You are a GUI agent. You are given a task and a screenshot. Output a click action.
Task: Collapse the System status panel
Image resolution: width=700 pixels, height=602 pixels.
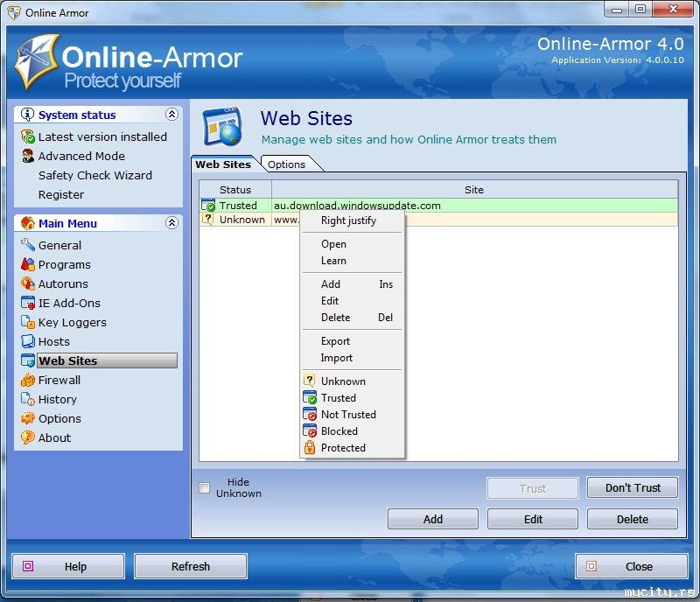tap(171, 115)
